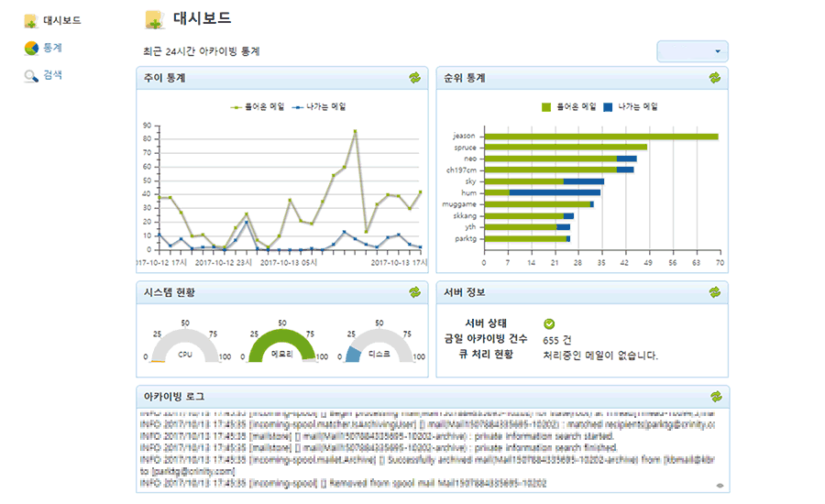Refresh the 서버 정보 panel
Screen dimensions: 825x504
point(715,292)
